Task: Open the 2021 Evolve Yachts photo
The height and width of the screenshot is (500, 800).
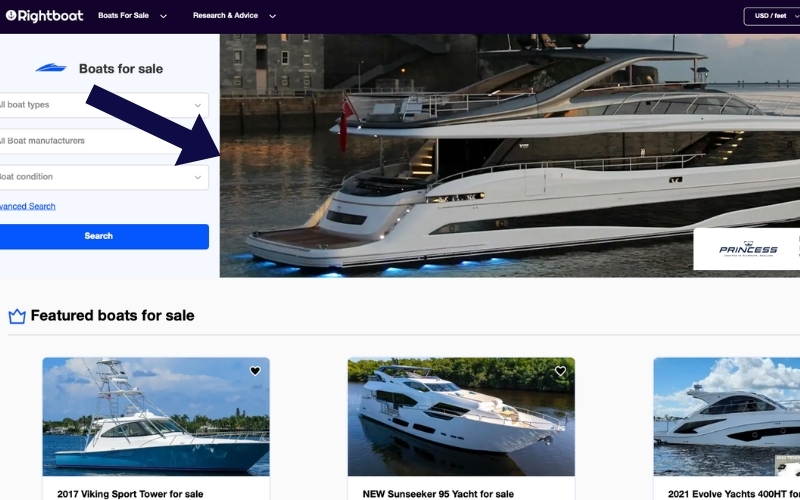Action: click(x=727, y=417)
